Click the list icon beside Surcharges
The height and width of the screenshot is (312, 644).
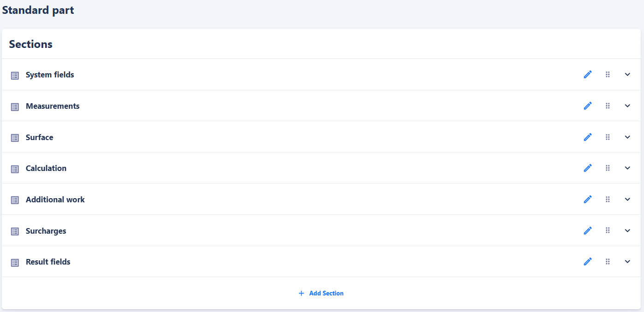pos(15,231)
